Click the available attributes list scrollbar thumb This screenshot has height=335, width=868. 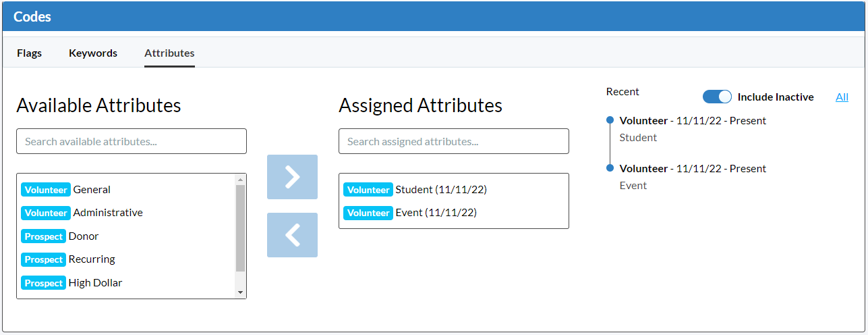pyautogui.click(x=240, y=228)
